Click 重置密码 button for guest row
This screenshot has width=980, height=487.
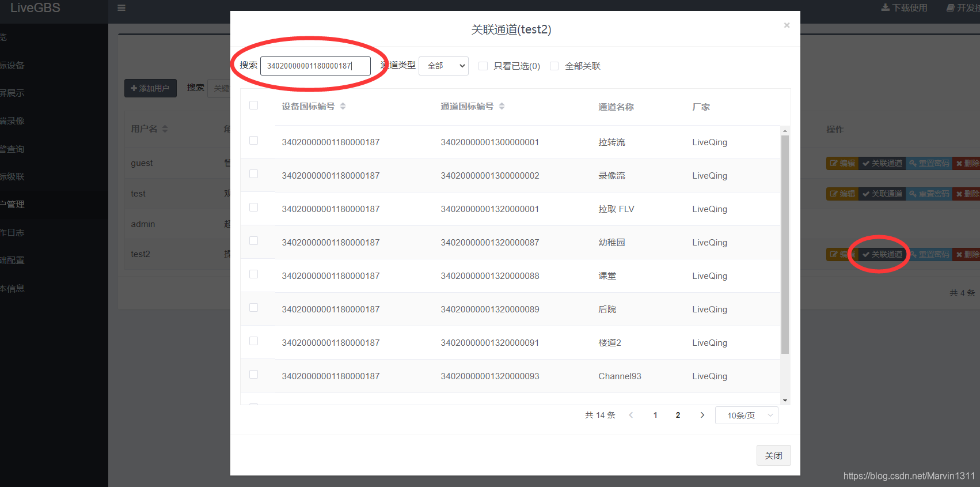click(929, 163)
